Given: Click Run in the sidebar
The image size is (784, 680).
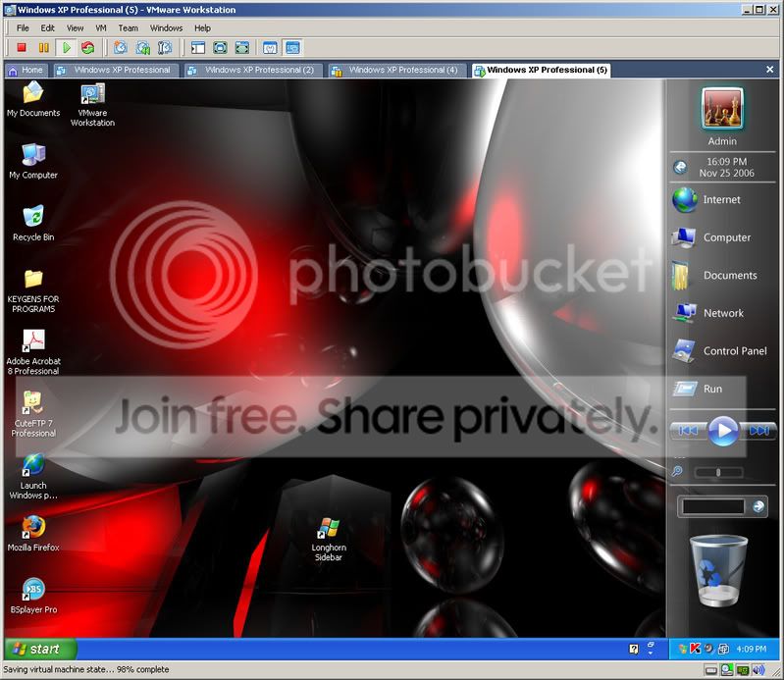Looking at the screenshot, I should click(698, 389).
